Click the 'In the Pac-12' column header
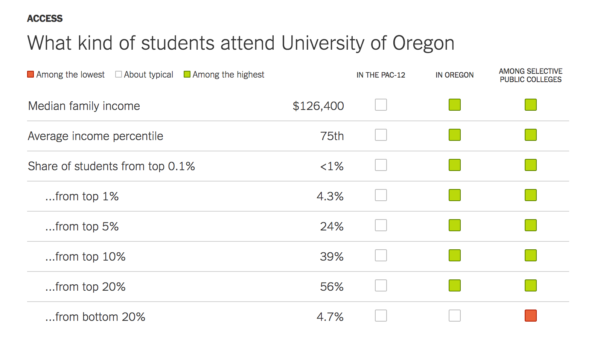This screenshot has height=360, width=600. [x=381, y=75]
